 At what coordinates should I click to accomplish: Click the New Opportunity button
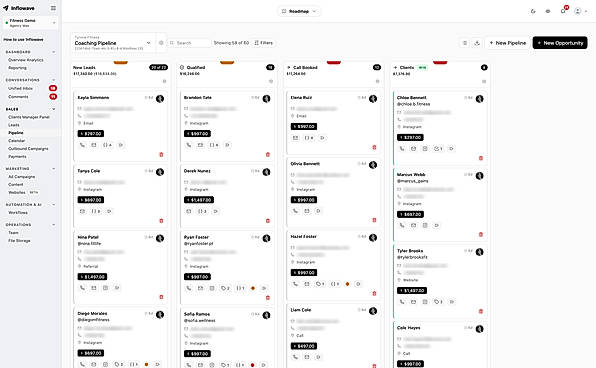click(560, 43)
